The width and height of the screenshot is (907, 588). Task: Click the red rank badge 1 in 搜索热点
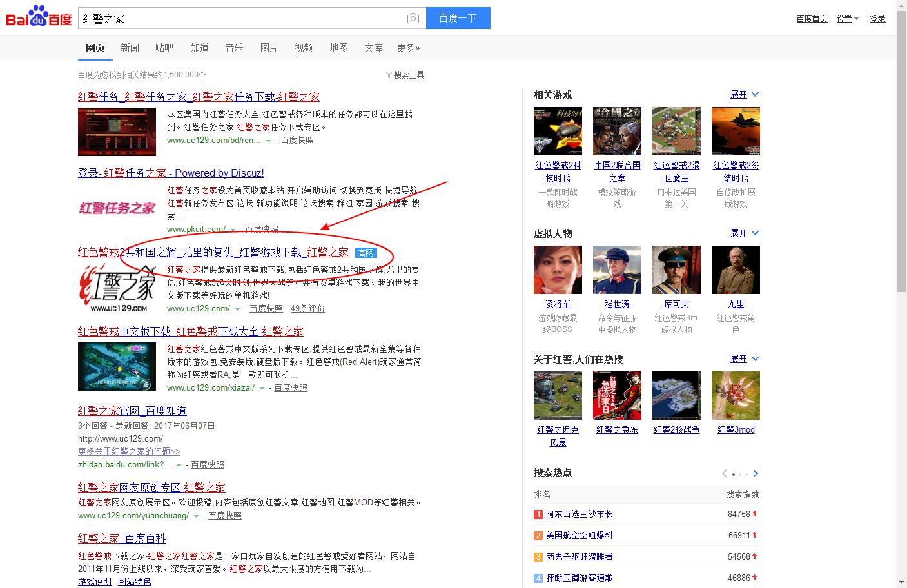tap(537, 514)
